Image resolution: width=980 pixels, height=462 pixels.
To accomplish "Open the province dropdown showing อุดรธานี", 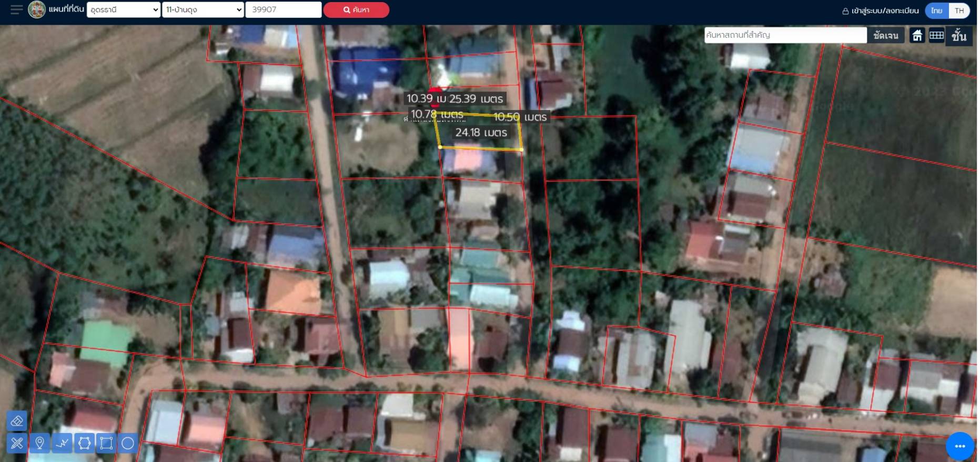I will click(x=123, y=9).
